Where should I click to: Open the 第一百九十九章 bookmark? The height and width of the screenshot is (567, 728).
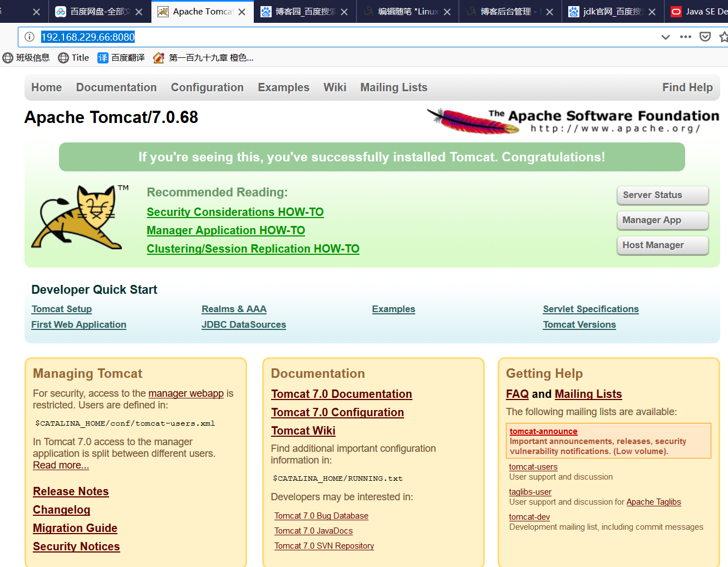coord(203,58)
